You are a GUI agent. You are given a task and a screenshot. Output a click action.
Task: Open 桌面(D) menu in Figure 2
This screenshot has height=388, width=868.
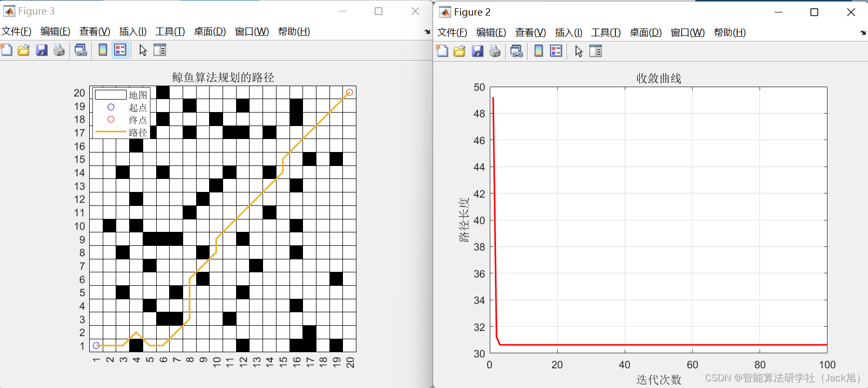646,33
